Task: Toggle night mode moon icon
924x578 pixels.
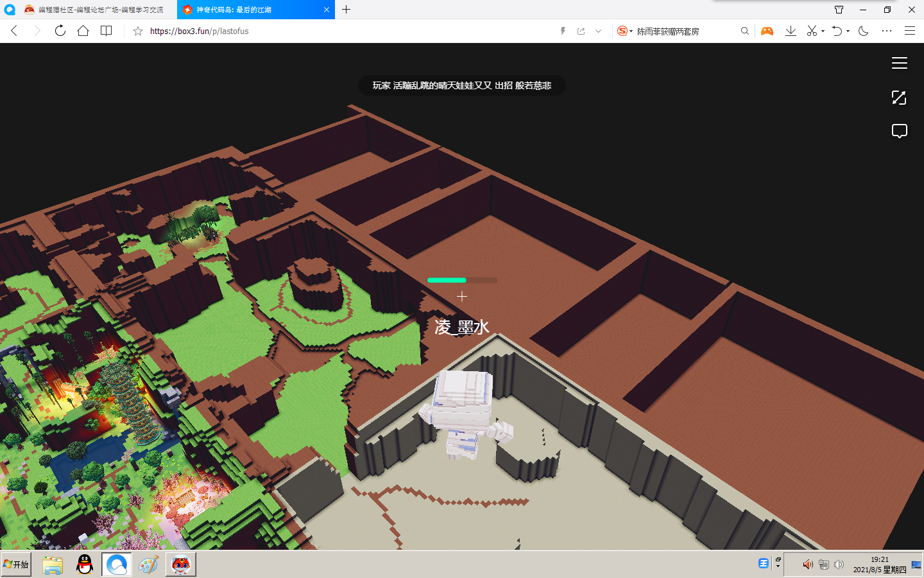Action: (863, 31)
